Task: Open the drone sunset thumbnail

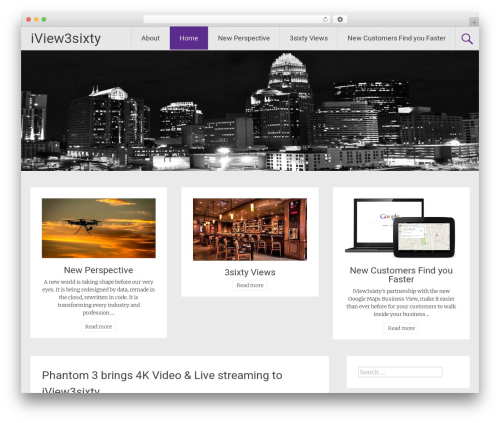Action: point(99,228)
